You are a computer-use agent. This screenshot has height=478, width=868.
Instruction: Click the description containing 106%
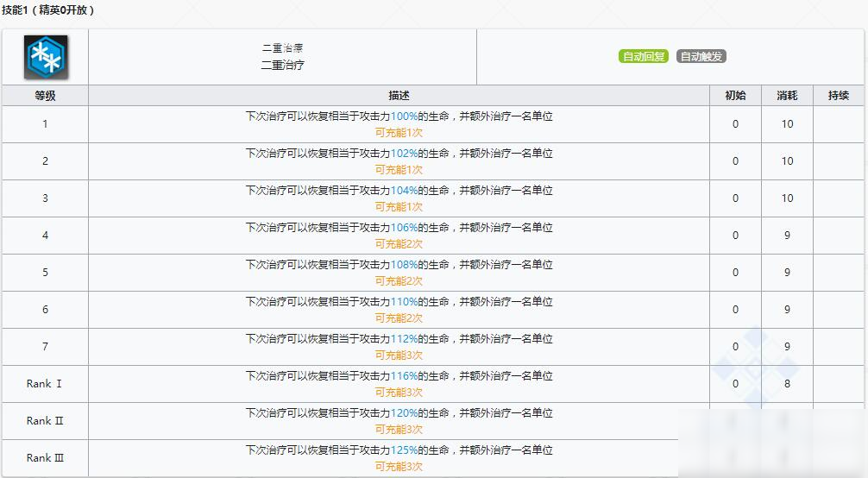399,228
